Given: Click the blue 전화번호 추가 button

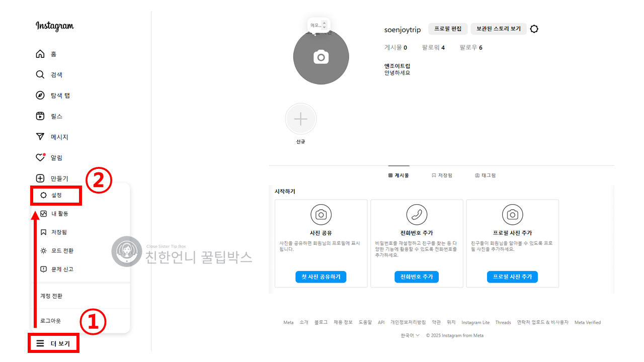Looking at the screenshot, I should [417, 277].
